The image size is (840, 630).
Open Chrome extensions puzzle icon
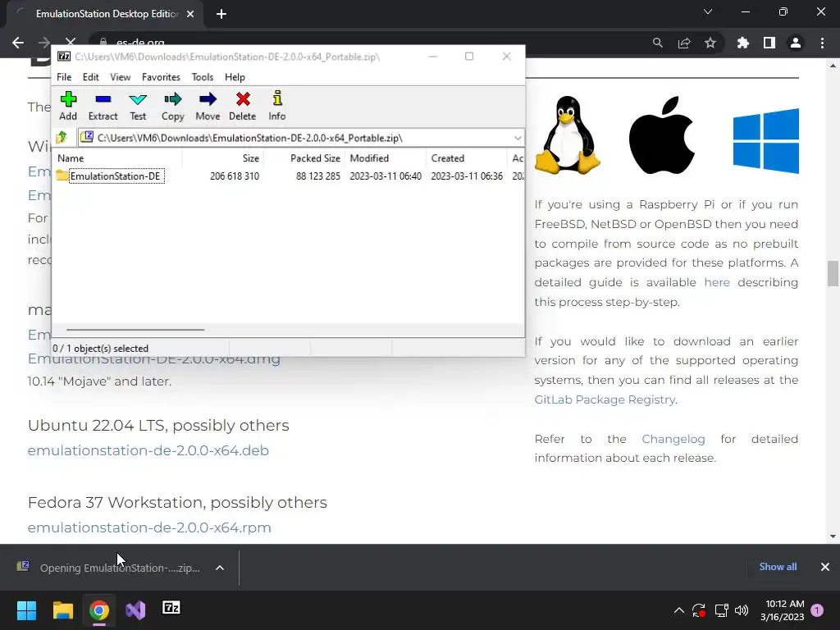coord(742,43)
